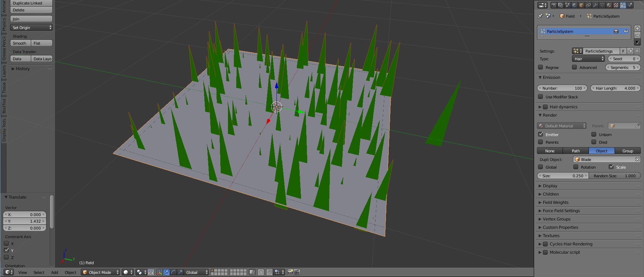Open the Render Layers properties tab
The height and width of the screenshot is (277, 644).
(x=561, y=5)
